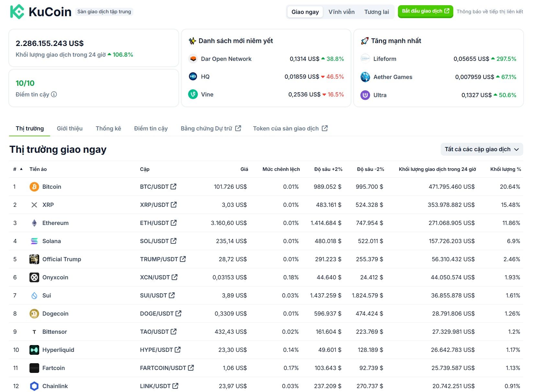The height and width of the screenshot is (392, 543).
Task: Click the Solana coin icon
Action: coord(34,241)
